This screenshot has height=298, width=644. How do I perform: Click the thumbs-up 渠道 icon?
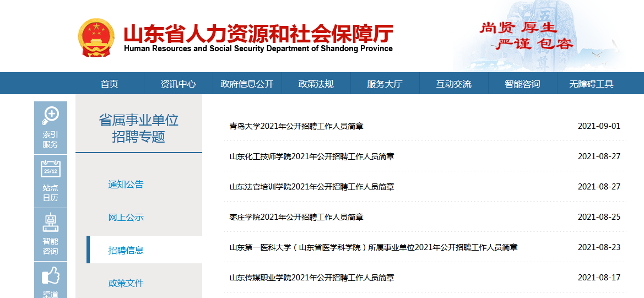50,275
